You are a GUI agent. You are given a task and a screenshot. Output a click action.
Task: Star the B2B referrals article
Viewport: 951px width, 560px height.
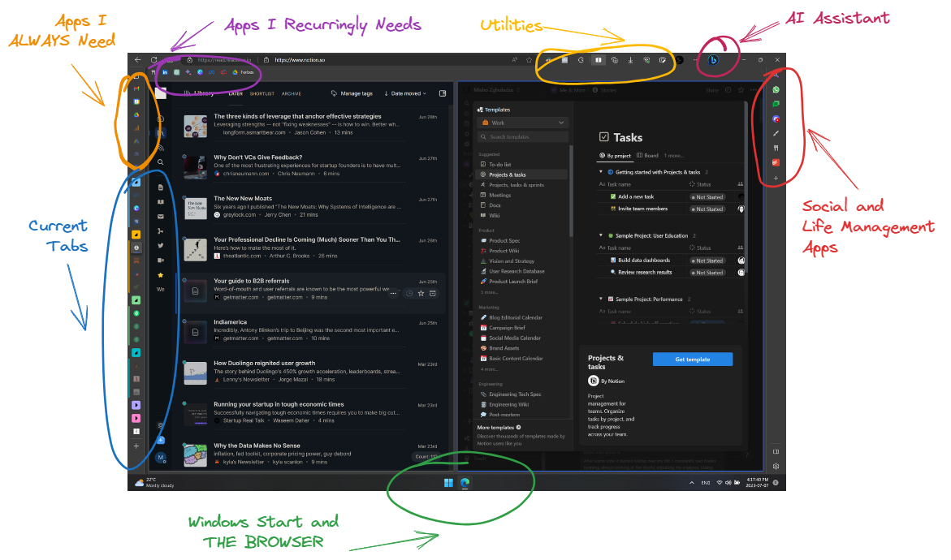[x=421, y=293]
